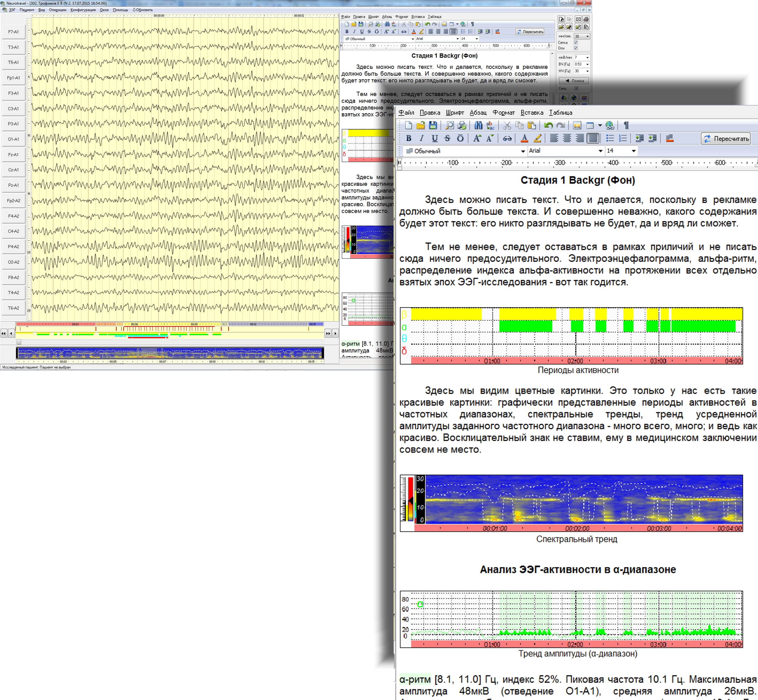The width and height of the screenshot is (758, 700).
Task: Open the мм/сек speed dropdown
Action: [x=587, y=36]
